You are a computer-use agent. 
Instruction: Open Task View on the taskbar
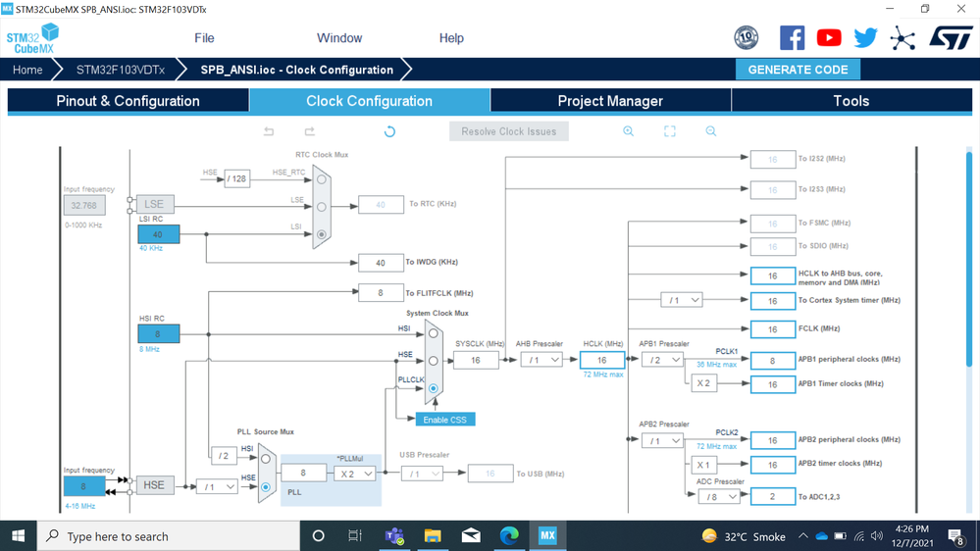coord(355,536)
